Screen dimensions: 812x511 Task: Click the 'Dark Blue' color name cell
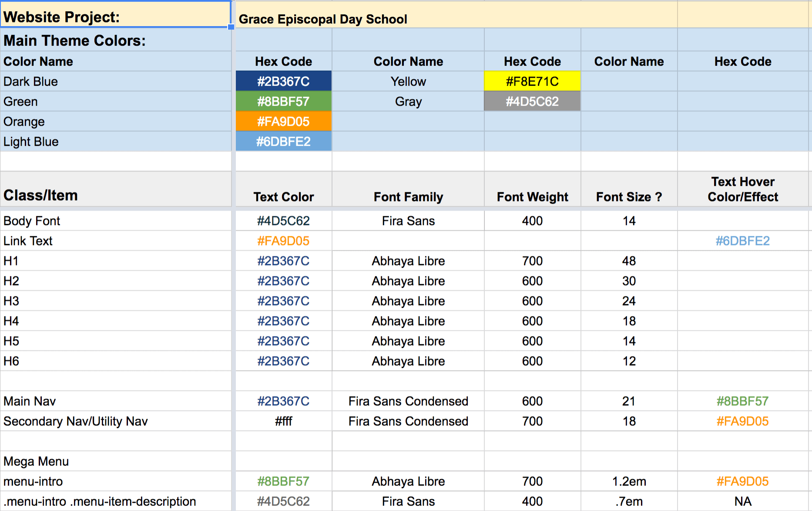116,81
